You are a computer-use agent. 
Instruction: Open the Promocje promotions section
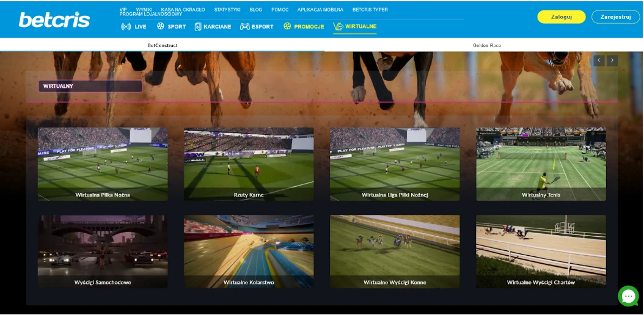pyautogui.click(x=304, y=27)
